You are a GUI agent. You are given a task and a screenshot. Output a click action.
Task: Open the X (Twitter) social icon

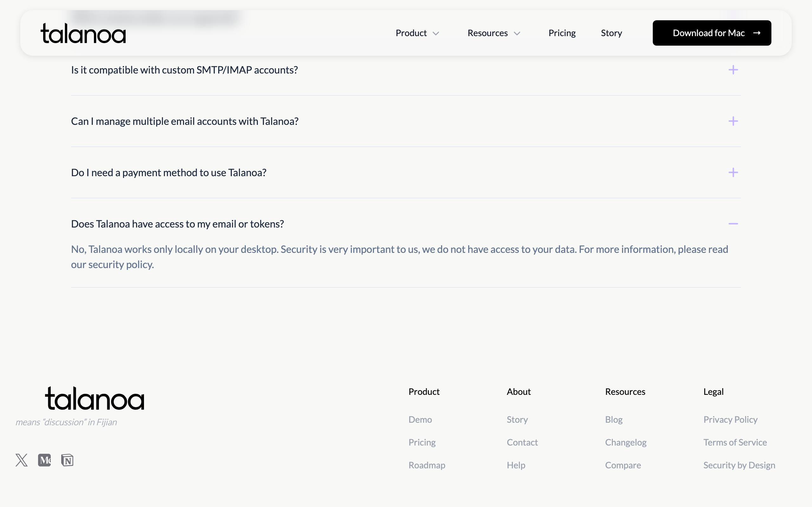tap(22, 460)
